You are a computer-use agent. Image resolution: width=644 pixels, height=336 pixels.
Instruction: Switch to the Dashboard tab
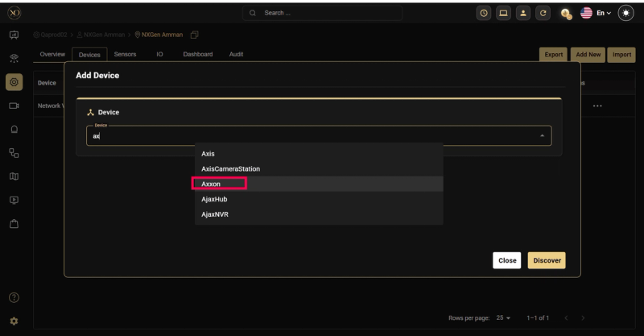tap(198, 54)
